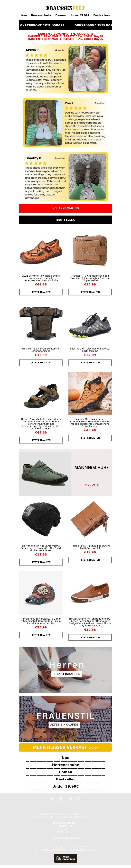Click the website link icon in footer
This screenshot has width=131, height=868.
coord(78,799)
